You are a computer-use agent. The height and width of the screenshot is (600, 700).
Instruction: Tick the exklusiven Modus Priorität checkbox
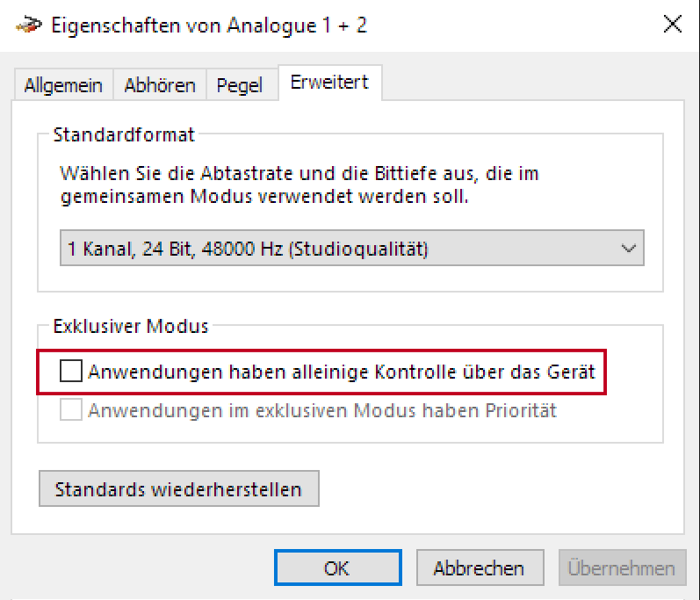tap(71, 410)
